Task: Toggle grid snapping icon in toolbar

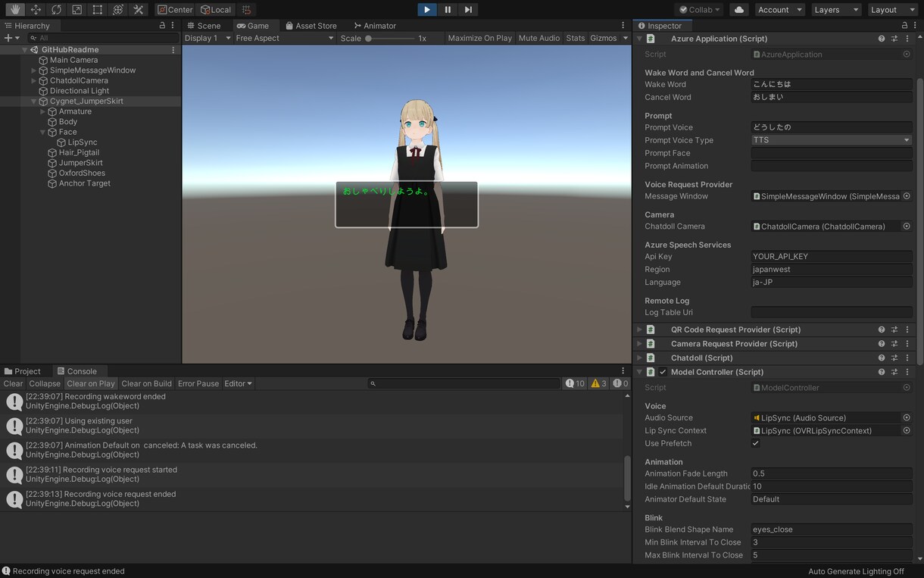Action: tap(246, 10)
